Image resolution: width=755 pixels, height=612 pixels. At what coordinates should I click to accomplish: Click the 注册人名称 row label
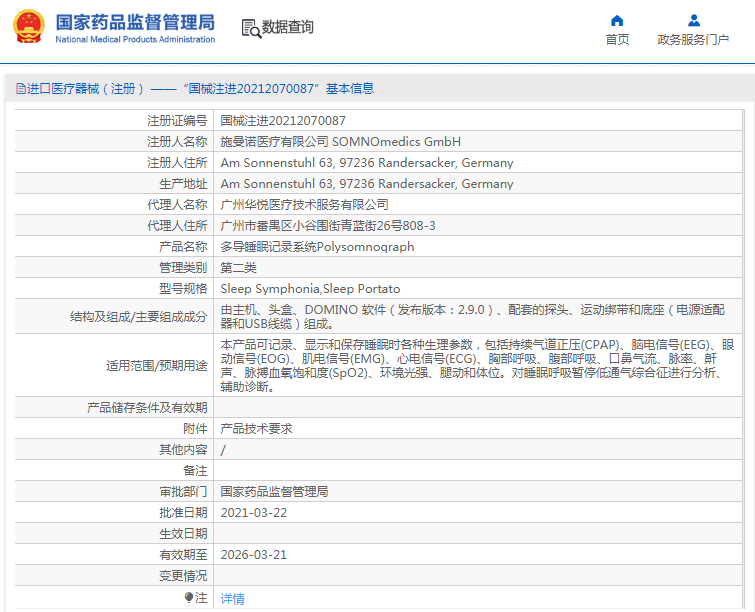pyautogui.click(x=177, y=142)
